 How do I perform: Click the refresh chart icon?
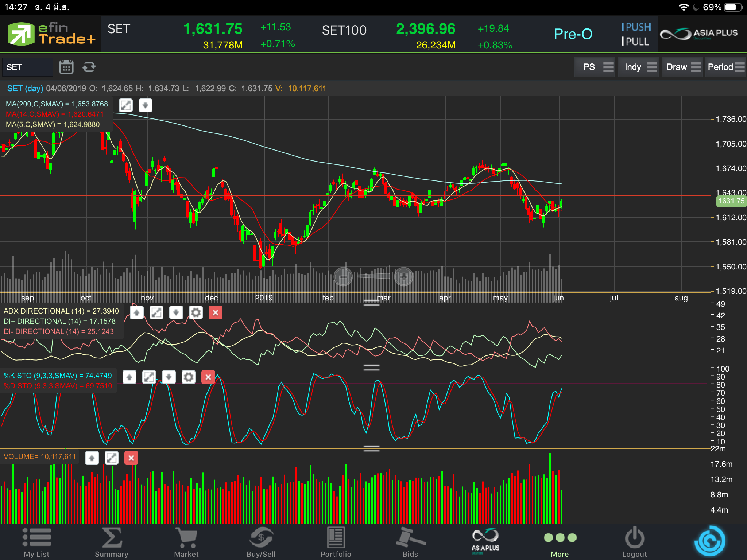(x=89, y=67)
